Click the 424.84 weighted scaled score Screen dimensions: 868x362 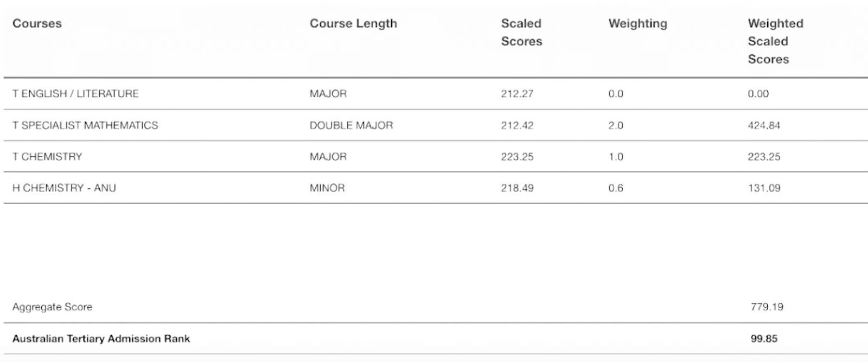click(x=764, y=125)
